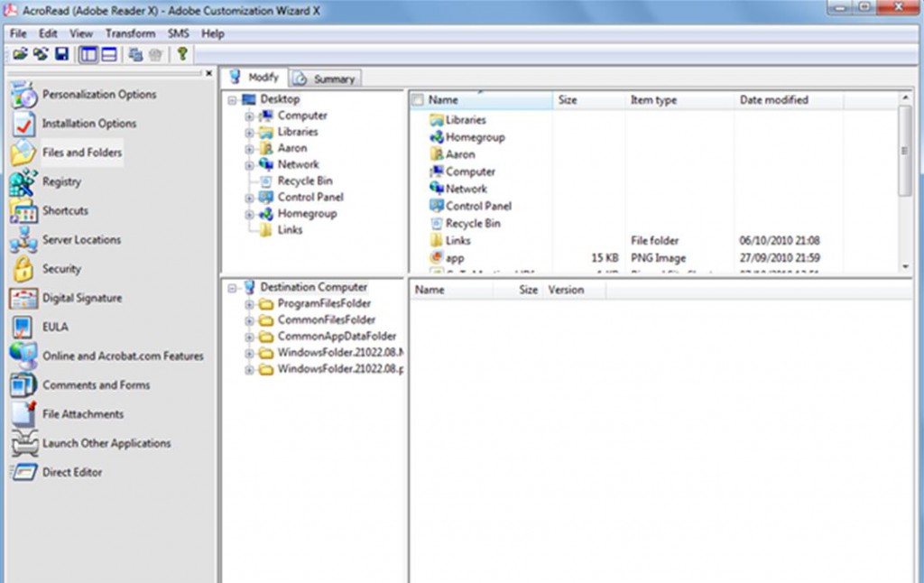Open Installation Options checkmark icon
Screen dimensions: 924x583
click(x=23, y=124)
